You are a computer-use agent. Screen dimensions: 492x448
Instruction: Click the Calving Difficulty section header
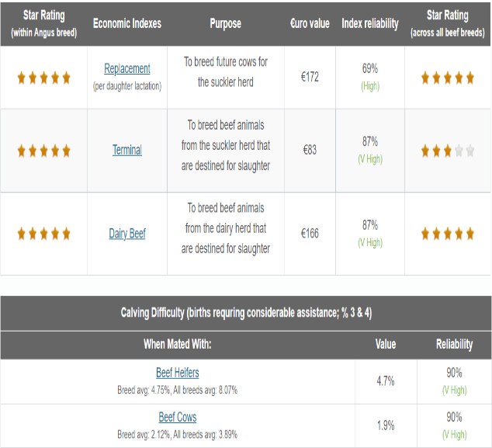[246, 313]
